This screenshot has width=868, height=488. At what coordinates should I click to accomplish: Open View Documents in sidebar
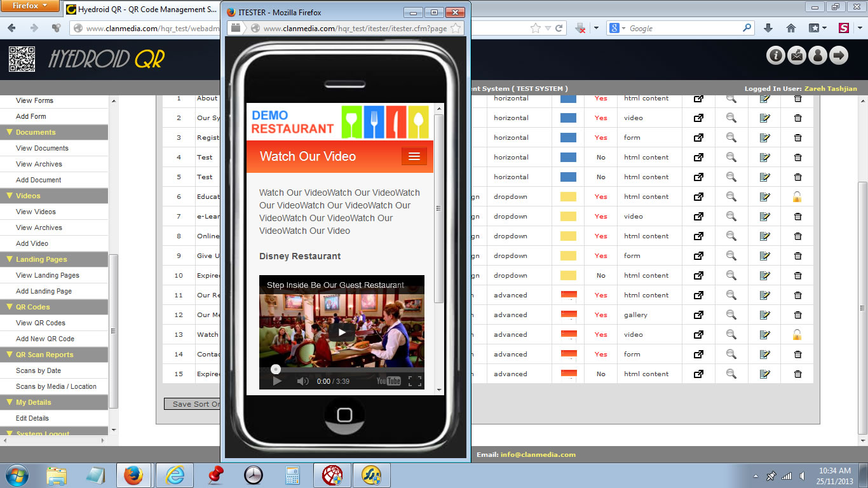[x=42, y=148]
